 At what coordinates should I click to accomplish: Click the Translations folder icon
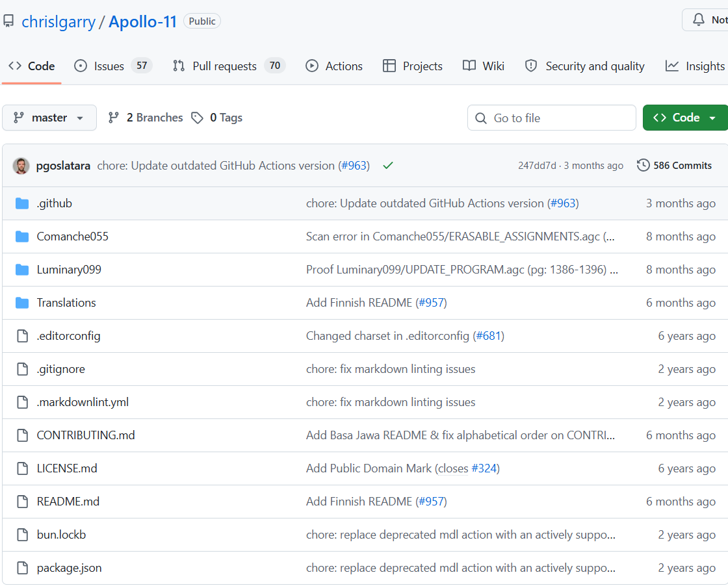pos(22,303)
